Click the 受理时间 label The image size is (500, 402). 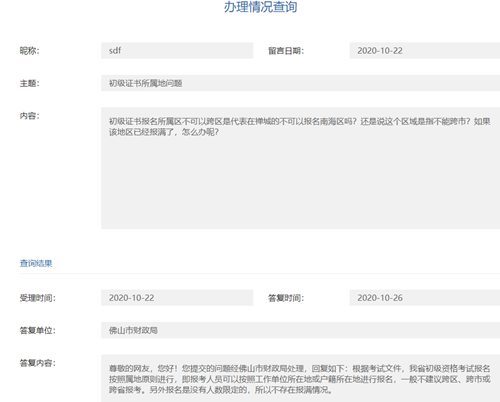[x=38, y=298]
